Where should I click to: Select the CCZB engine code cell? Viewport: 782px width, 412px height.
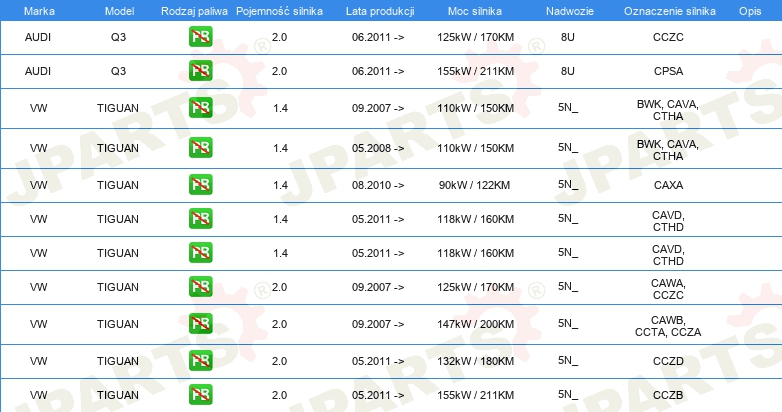point(668,395)
